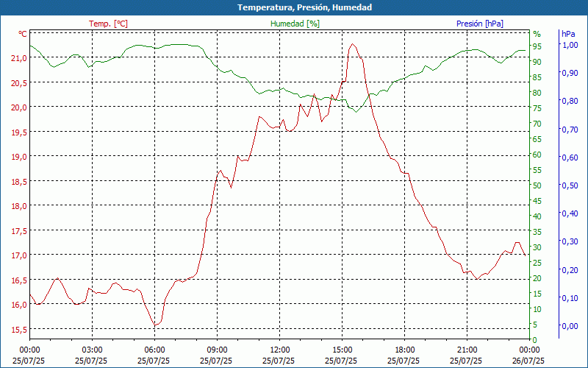This screenshot has height=368, width=588.
Task: Click the % unit label on humidity axis
Action: (x=537, y=34)
